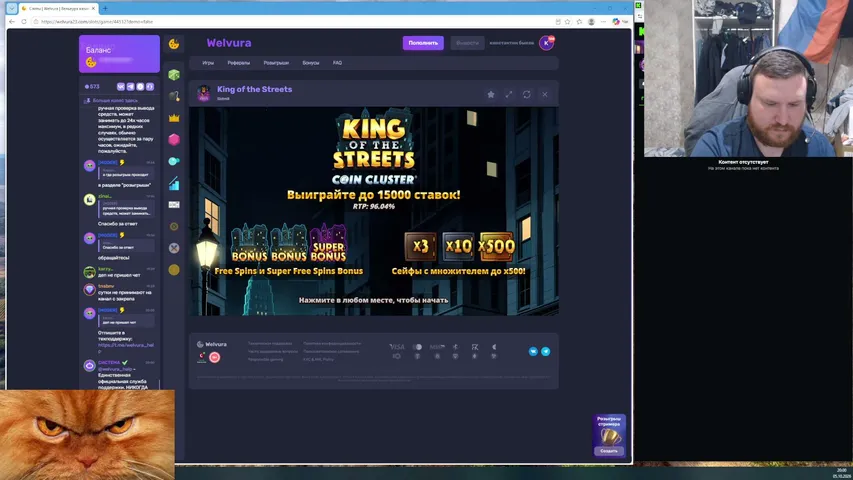Click the Розыгрыши стримера trophy widget
The width and height of the screenshot is (853, 480).
609,435
